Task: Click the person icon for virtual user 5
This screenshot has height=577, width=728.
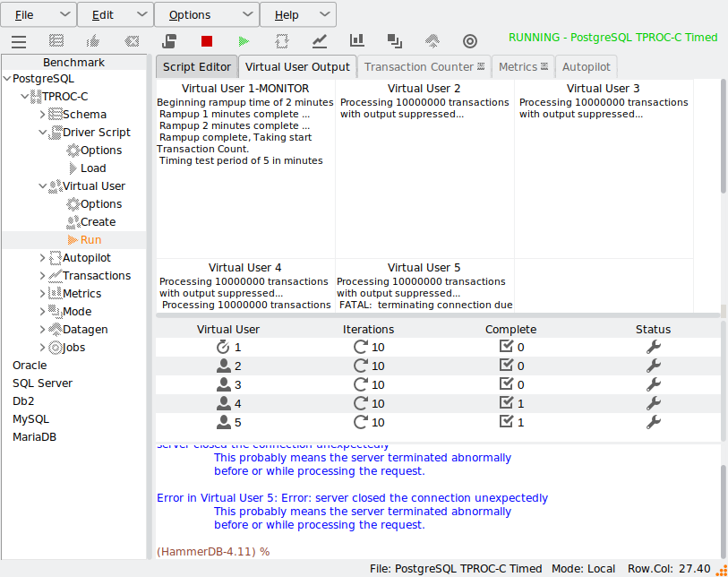Action: [223, 422]
